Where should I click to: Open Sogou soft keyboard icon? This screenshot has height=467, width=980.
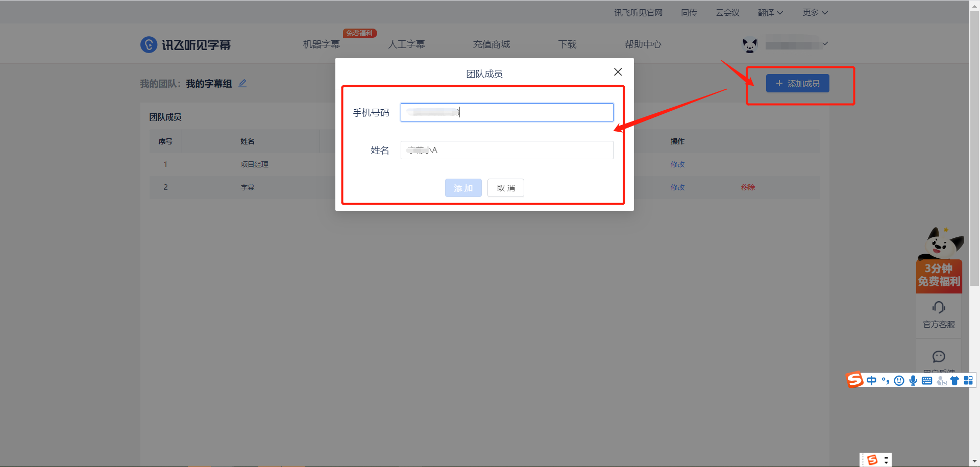click(927, 380)
